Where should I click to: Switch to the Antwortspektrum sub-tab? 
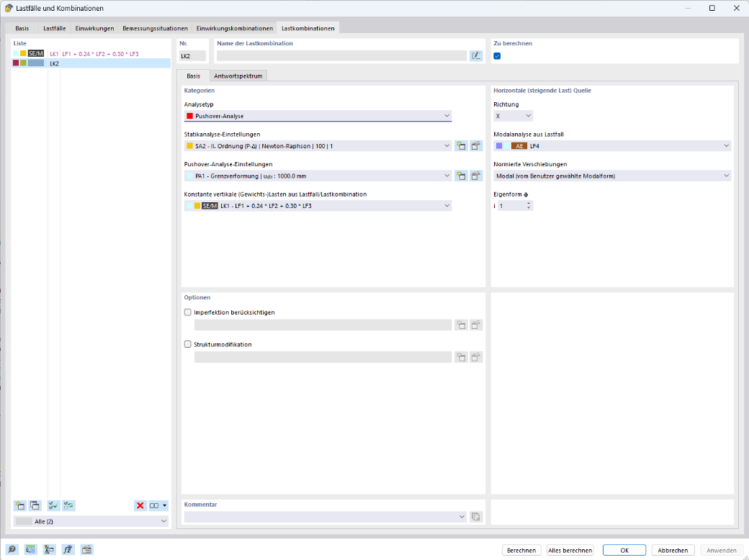point(238,76)
